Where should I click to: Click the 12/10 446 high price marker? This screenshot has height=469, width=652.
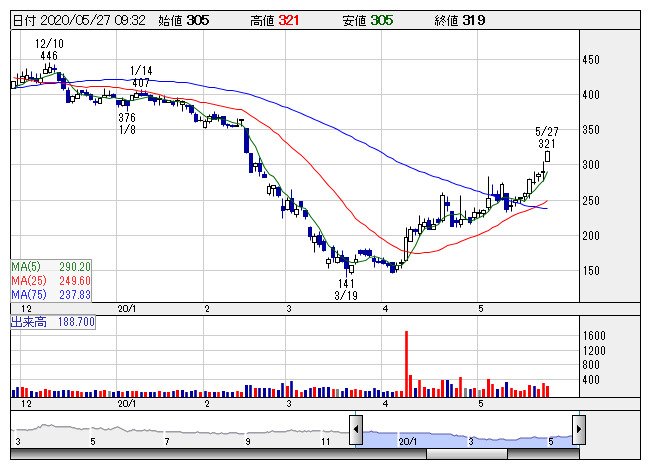point(48,50)
